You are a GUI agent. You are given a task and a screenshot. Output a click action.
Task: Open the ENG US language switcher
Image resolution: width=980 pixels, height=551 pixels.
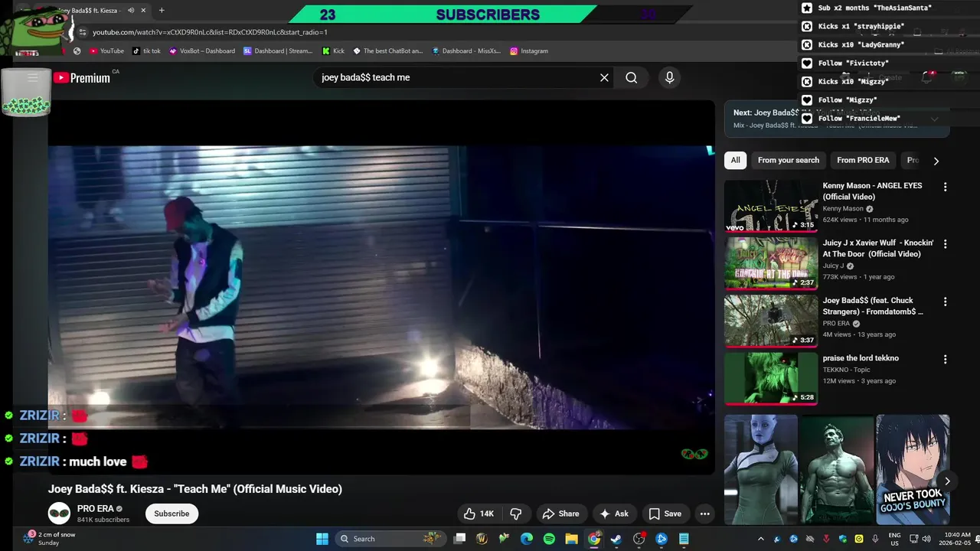(x=894, y=539)
